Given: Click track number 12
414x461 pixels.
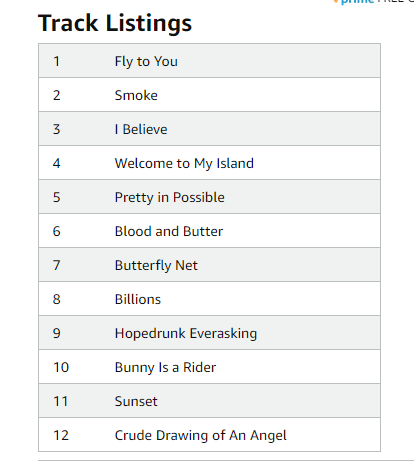Looking at the screenshot, I should point(61,435).
